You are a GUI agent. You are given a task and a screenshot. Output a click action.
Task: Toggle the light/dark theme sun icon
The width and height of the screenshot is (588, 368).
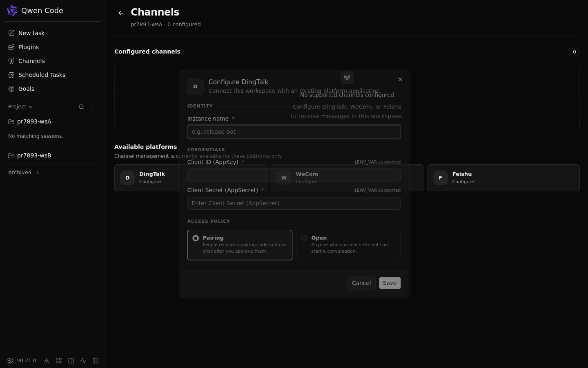pyautogui.click(x=47, y=361)
